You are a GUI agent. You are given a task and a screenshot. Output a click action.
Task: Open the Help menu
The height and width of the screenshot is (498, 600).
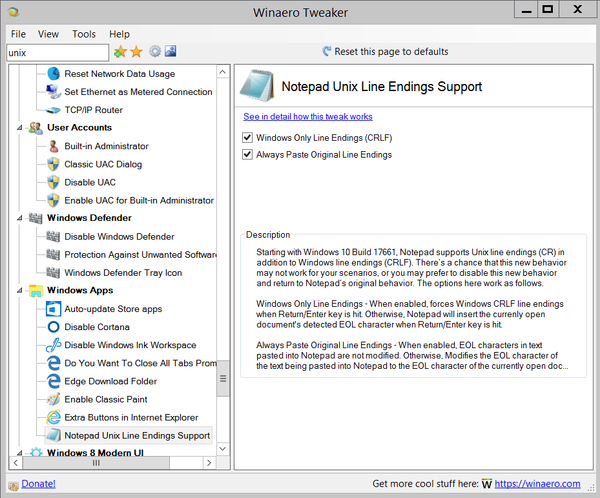point(119,34)
